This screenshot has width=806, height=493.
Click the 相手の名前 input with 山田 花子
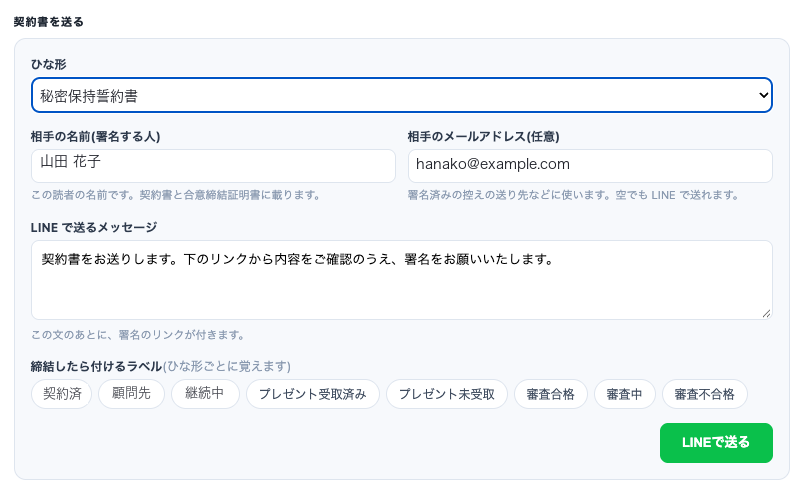point(213,166)
